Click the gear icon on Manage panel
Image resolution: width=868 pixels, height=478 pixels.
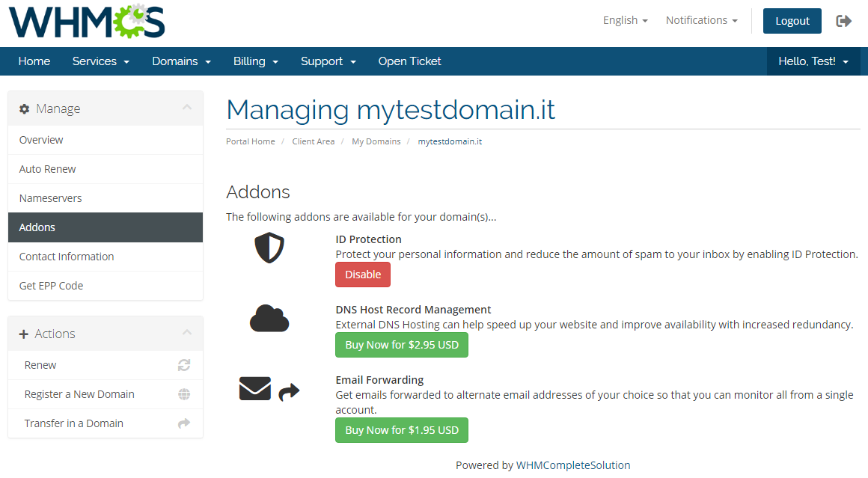pos(23,108)
